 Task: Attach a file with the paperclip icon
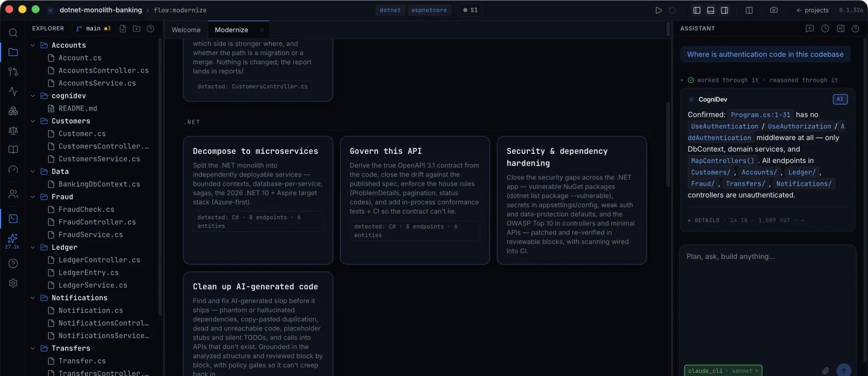click(x=826, y=371)
